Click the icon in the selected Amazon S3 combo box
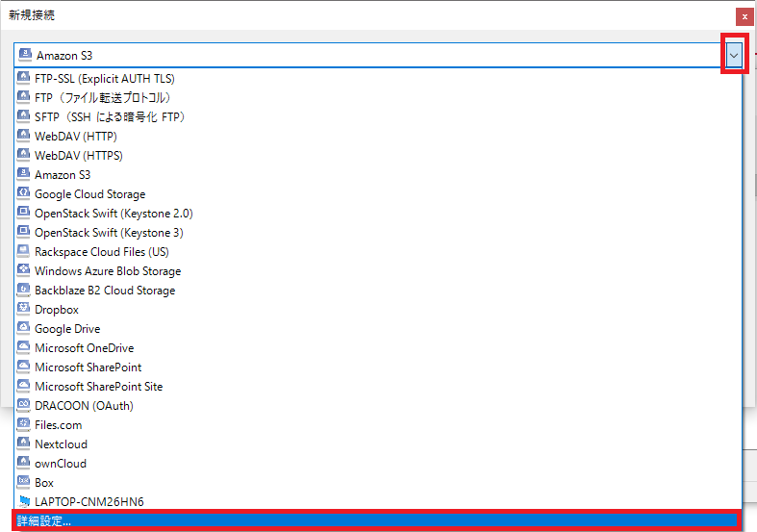Viewport: 757px width, 532px height. point(25,55)
